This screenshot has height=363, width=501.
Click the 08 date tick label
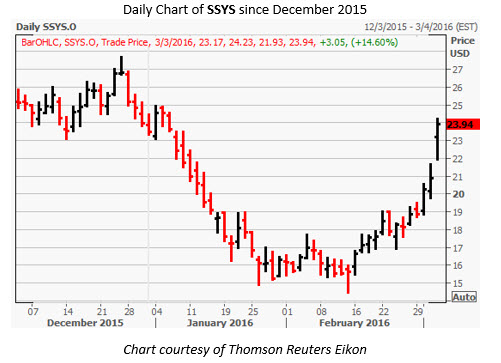[321, 312]
